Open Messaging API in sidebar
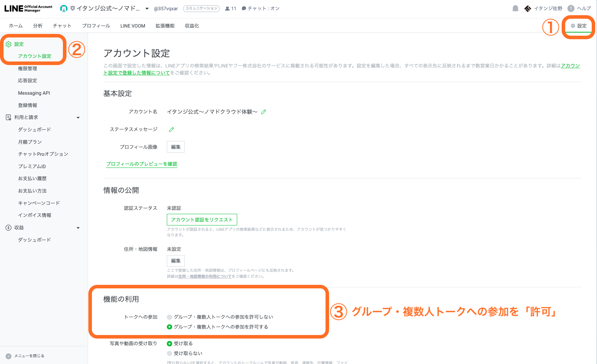The height and width of the screenshot is (364, 597). pos(34,93)
